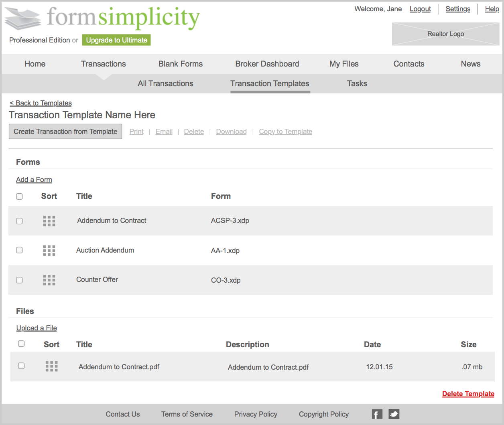Check the Auction Addendum checkbox
The width and height of the screenshot is (504, 425).
[19, 250]
